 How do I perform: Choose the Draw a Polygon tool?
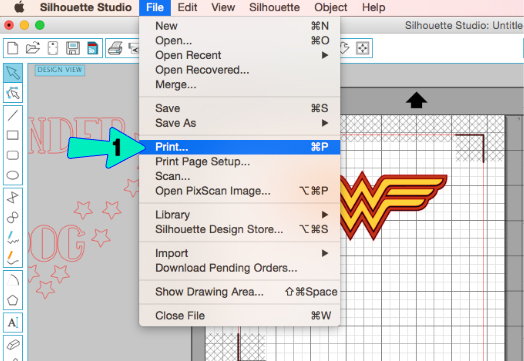[13, 300]
